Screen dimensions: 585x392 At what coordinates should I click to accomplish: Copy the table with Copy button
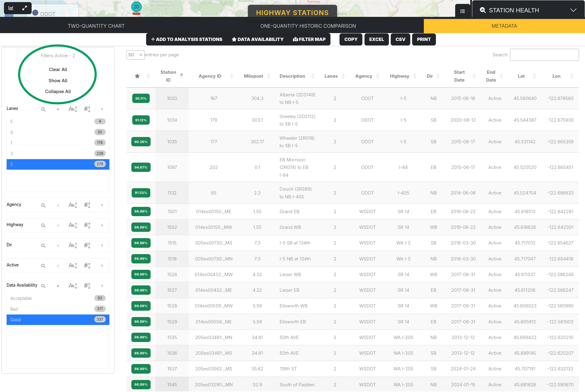point(351,39)
